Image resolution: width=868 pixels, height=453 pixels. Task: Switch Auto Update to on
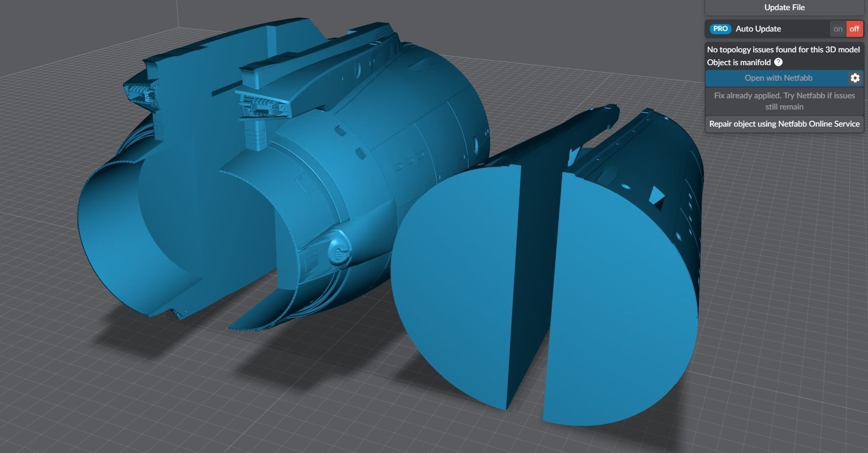pos(838,29)
